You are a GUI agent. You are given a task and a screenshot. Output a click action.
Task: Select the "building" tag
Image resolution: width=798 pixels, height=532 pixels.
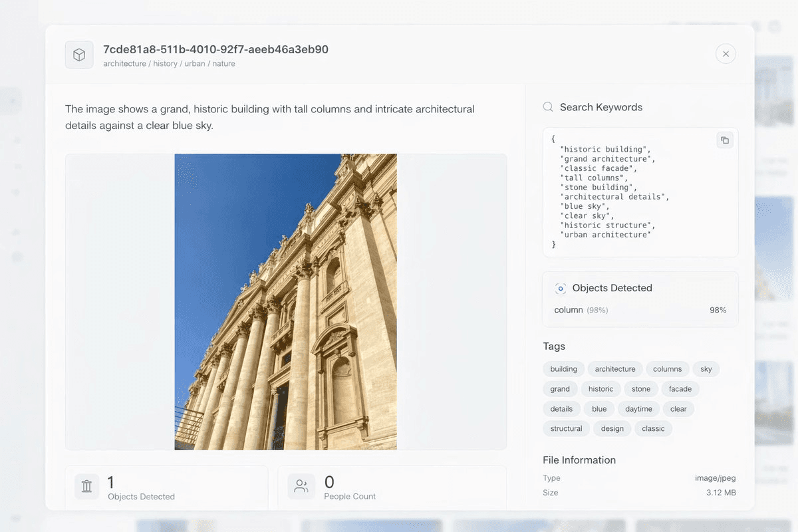click(564, 369)
